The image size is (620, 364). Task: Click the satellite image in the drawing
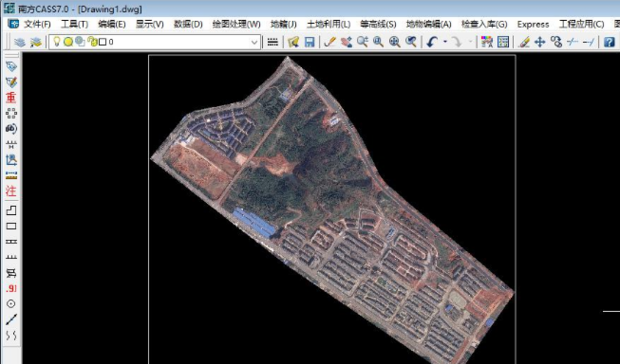332,209
